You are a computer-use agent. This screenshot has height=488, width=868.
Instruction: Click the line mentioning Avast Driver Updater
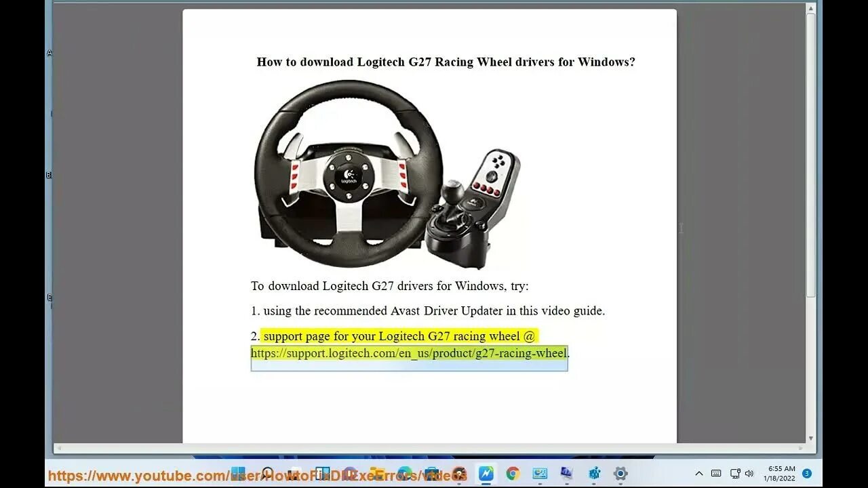pyautogui.click(x=428, y=311)
